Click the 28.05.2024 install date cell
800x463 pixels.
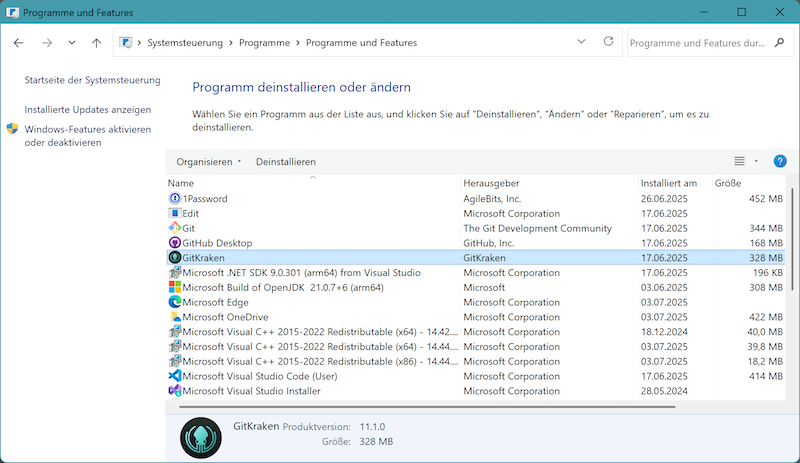click(664, 391)
